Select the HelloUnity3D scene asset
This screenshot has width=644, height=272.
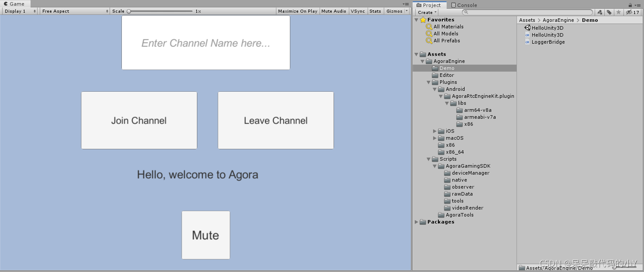pyautogui.click(x=544, y=28)
